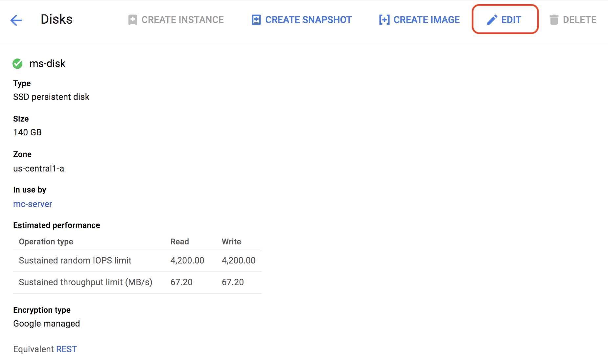608x364 pixels.
Task: Click the DELETE button label
Action: pyautogui.click(x=579, y=20)
